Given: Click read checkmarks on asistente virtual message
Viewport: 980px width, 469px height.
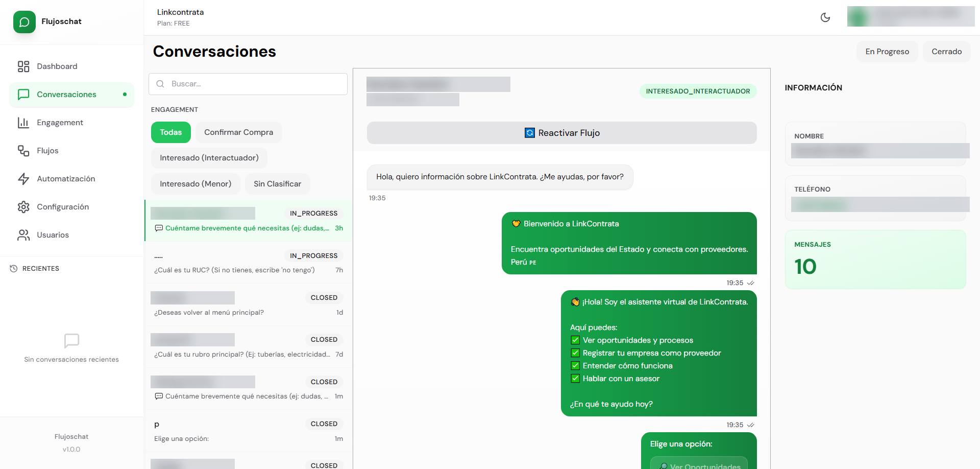Looking at the screenshot, I should pyautogui.click(x=750, y=425).
